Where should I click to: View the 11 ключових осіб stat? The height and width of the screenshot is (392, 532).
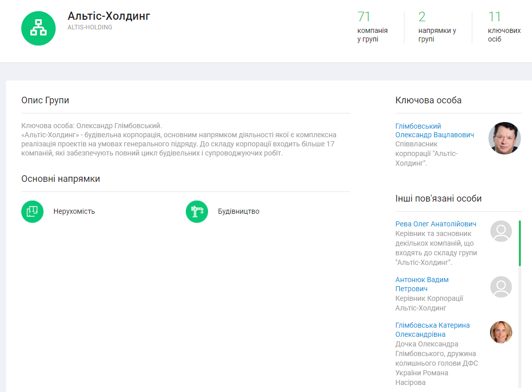pos(504,26)
